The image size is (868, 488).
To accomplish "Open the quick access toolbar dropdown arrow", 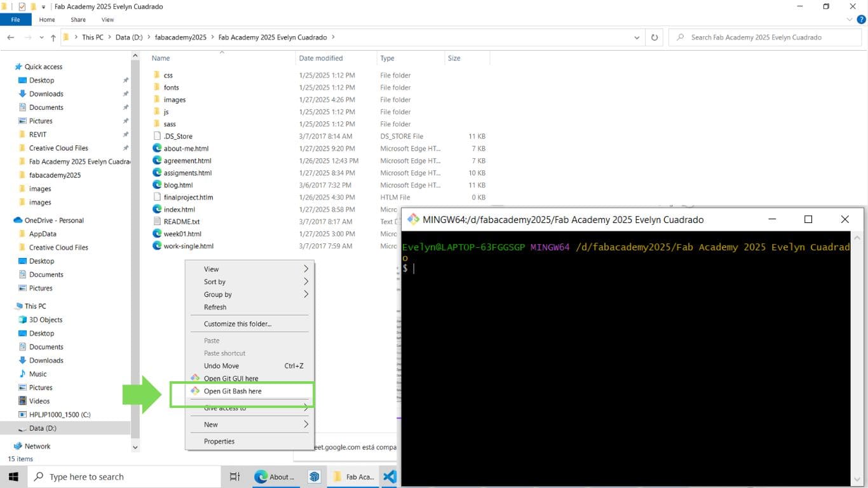I will (x=43, y=6).
